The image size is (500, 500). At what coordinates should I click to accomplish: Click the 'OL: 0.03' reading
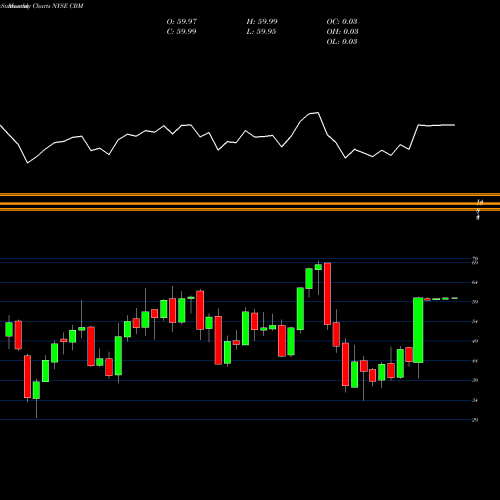[x=342, y=42]
